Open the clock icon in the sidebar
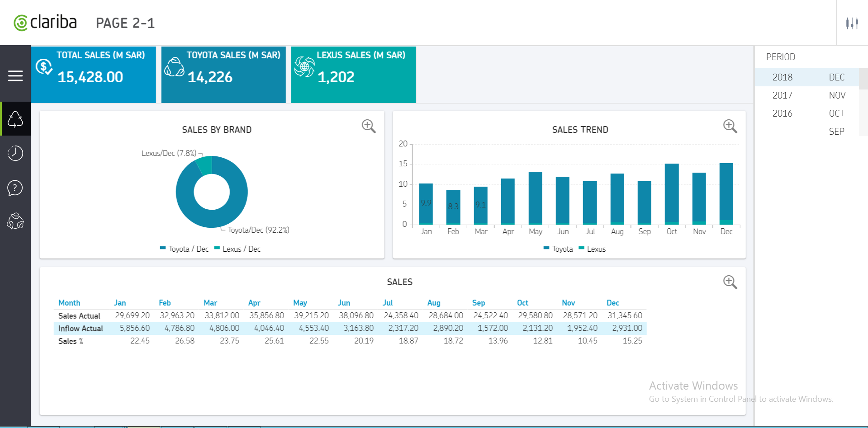868x428 pixels. pos(15,153)
